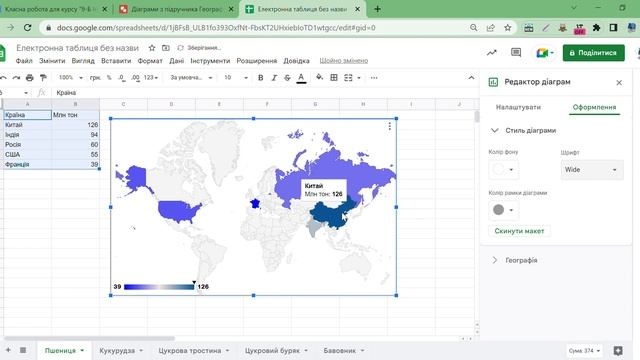Click the Move to folder icon
Image resolution: width=640 pixels, height=360 pixels.
(x=166, y=48)
